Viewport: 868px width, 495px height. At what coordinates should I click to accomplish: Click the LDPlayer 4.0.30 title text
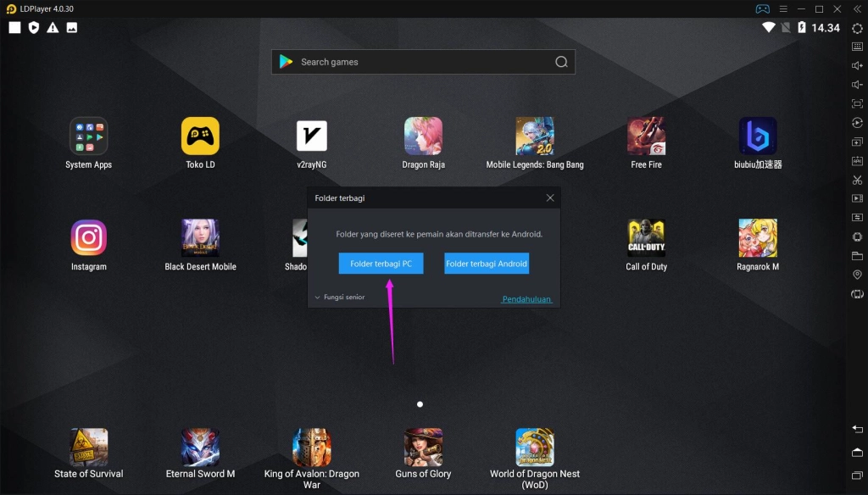pos(47,8)
